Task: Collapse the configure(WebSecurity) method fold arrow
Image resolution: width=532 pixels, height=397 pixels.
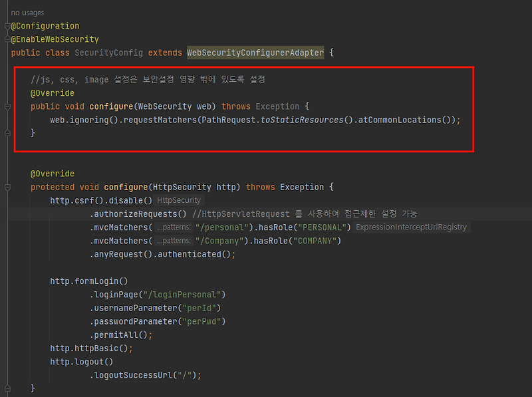Action: pyautogui.click(x=7, y=106)
